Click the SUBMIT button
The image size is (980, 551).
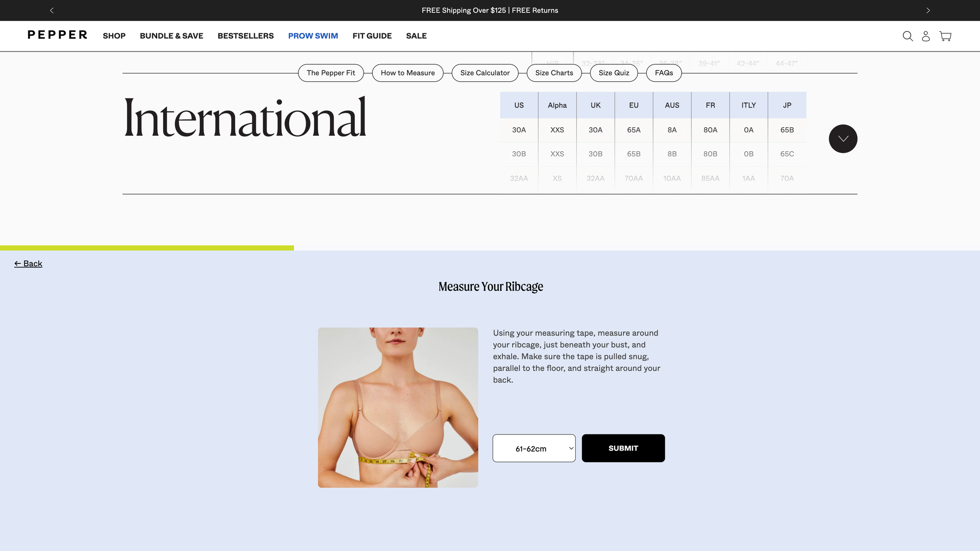click(623, 448)
